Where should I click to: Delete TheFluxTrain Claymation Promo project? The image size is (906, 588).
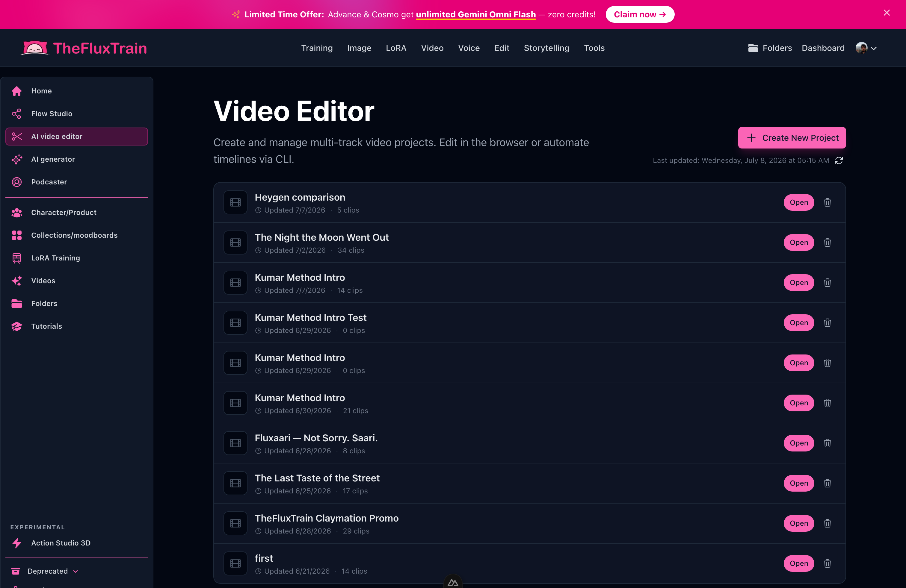[x=827, y=523]
